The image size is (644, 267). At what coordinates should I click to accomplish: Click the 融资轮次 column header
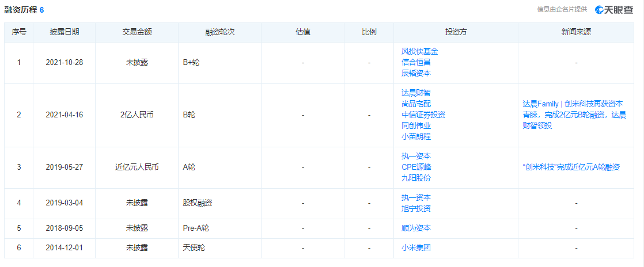(x=219, y=32)
